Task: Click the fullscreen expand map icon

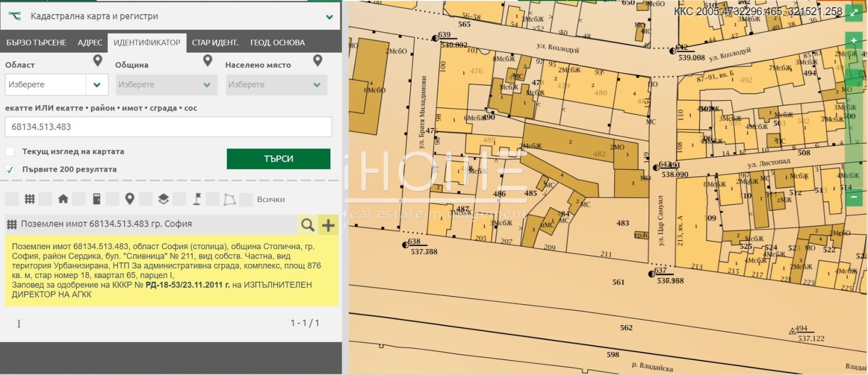Action: point(854,13)
